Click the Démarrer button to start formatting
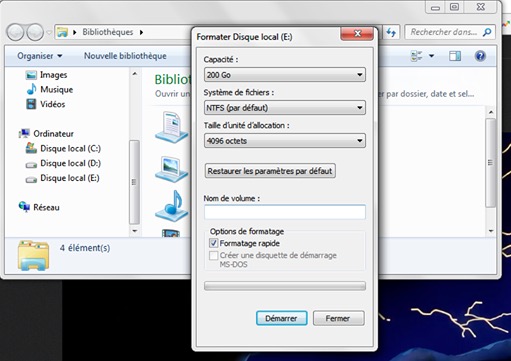Screen dimensions: 511x361 [282, 318]
